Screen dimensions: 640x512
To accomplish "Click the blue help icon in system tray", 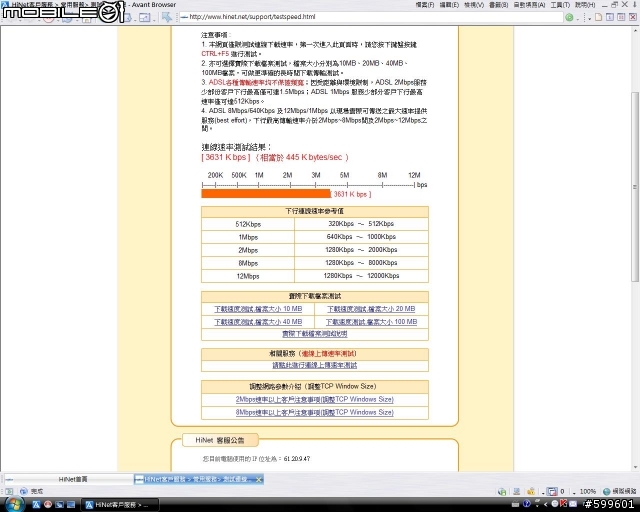I will coord(527,504).
